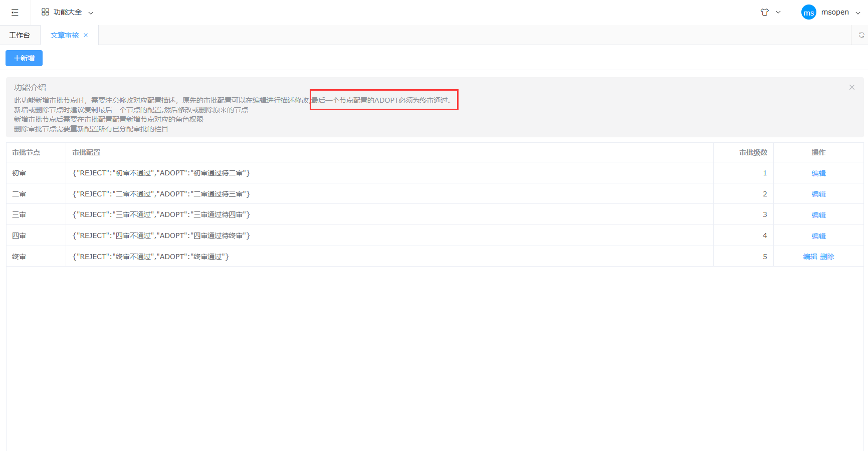
Task: Edit the 初审 approval node
Action: pos(818,173)
